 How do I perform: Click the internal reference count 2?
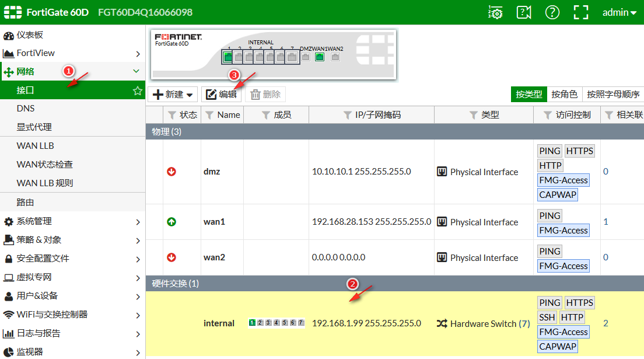[x=606, y=323]
